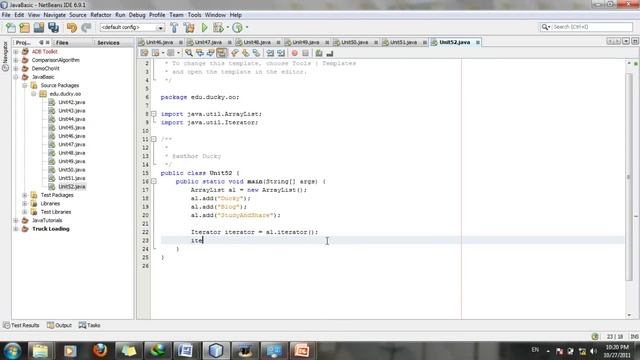
Task: Collapse the JavaBasic project node
Action: point(16,77)
